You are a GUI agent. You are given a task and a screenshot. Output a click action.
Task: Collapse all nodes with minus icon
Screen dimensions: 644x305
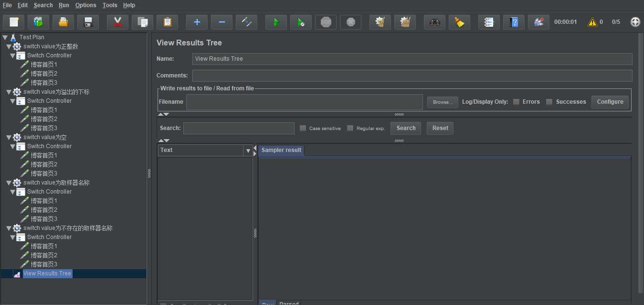point(222,22)
